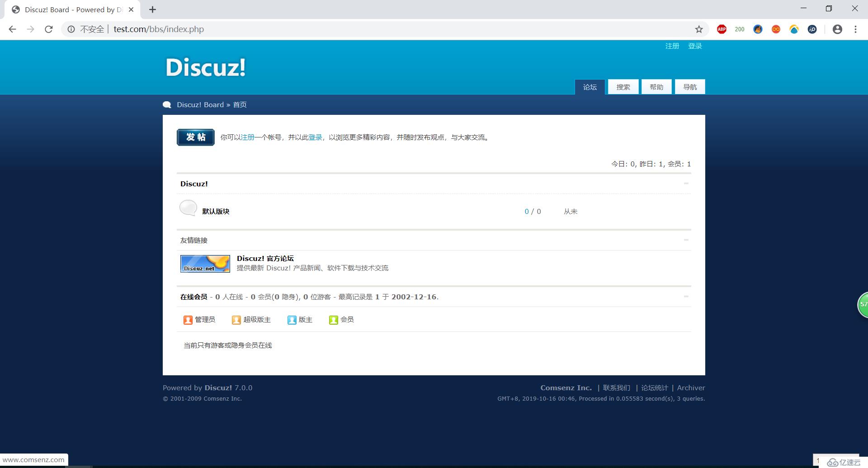Click the 首页 breadcrumb text
The width and height of the screenshot is (868, 468).
(240, 105)
